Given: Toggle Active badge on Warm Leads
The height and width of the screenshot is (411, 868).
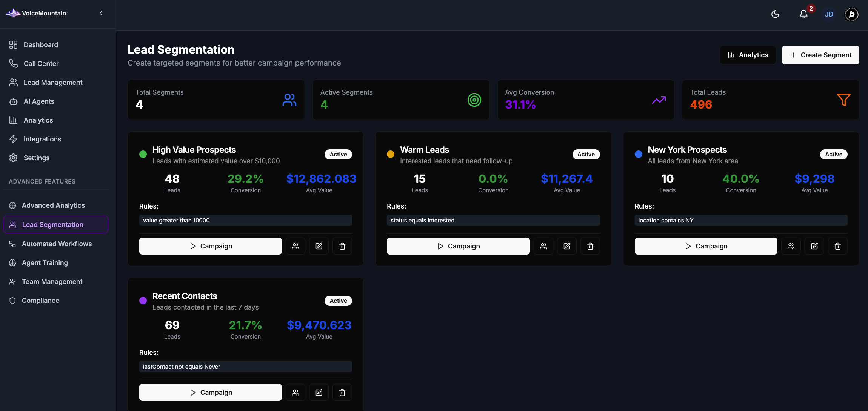Looking at the screenshot, I should (586, 154).
